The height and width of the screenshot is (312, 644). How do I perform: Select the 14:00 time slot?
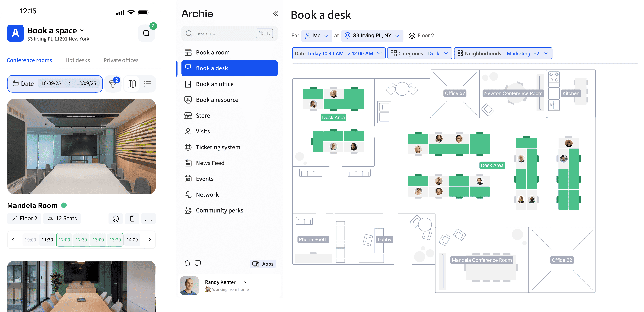point(132,239)
